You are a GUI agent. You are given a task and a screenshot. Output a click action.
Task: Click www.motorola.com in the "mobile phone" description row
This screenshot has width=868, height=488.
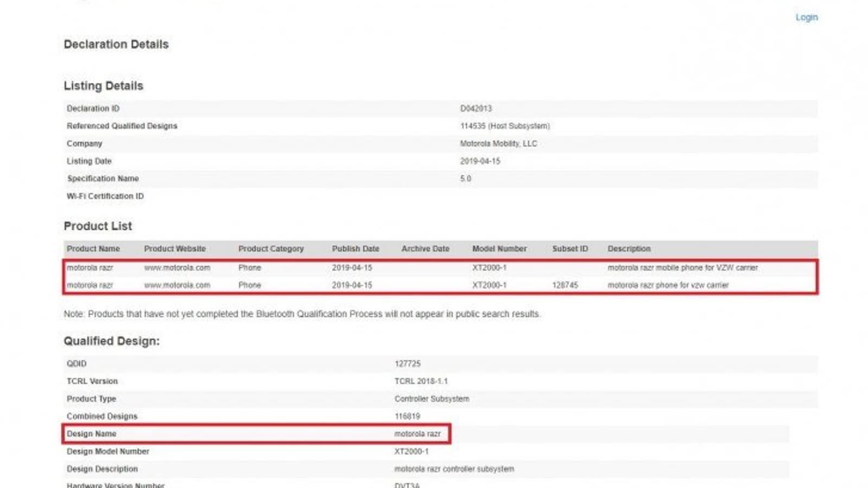177,268
